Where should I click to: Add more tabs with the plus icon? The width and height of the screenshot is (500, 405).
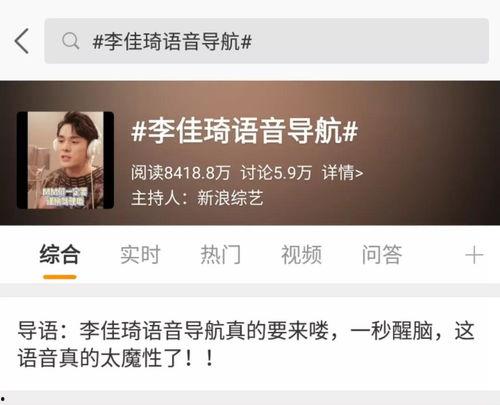click(474, 256)
